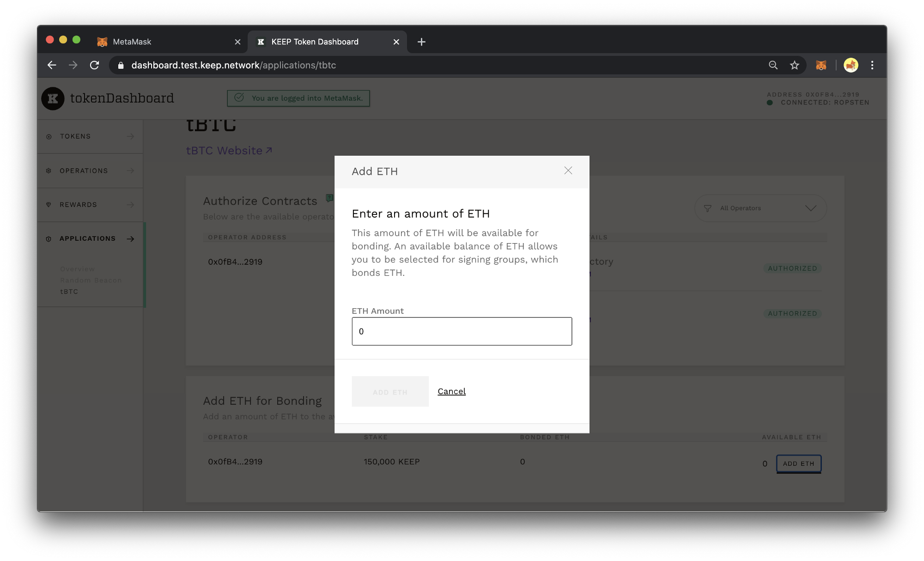This screenshot has width=924, height=561.
Task: Open the Chrome three-dot menu
Action: tap(872, 65)
